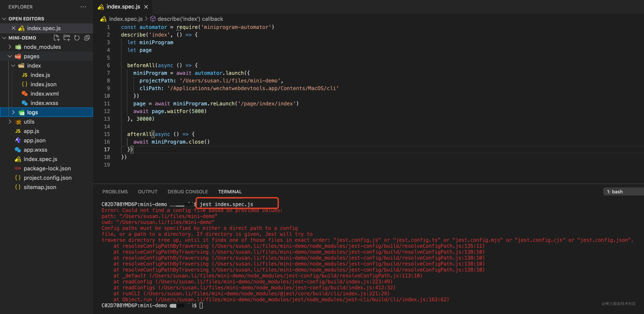
Task: Close index.spec.js in Open Editors list
Action: tap(14, 28)
